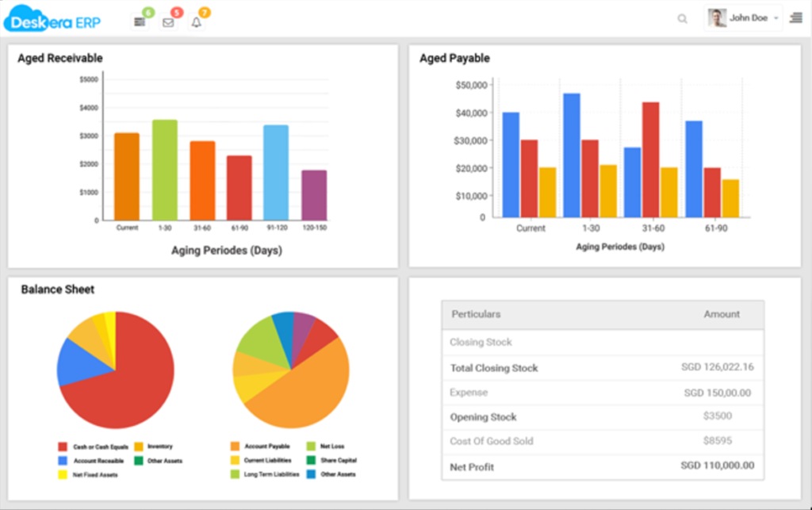812x510 pixels.
Task: Open search using the magnifier icon
Action: click(x=682, y=17)
